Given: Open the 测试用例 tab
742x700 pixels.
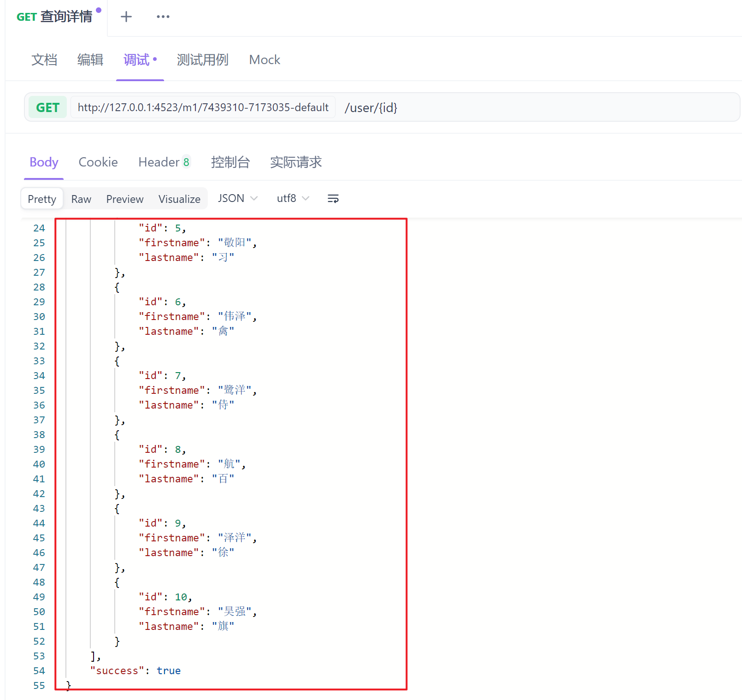Looking at the screenshot, I should tap(203, 59).
